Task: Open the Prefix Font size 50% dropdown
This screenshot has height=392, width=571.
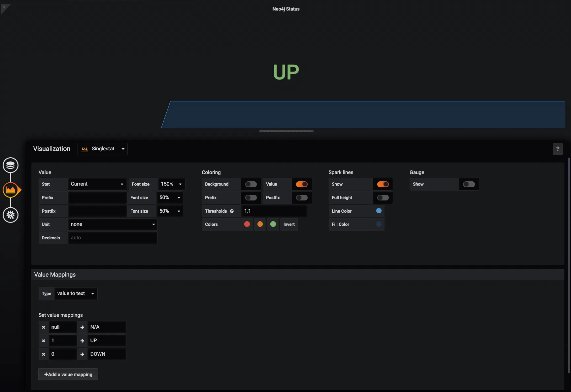Action: pyautogui.click(x=170, y=197)
